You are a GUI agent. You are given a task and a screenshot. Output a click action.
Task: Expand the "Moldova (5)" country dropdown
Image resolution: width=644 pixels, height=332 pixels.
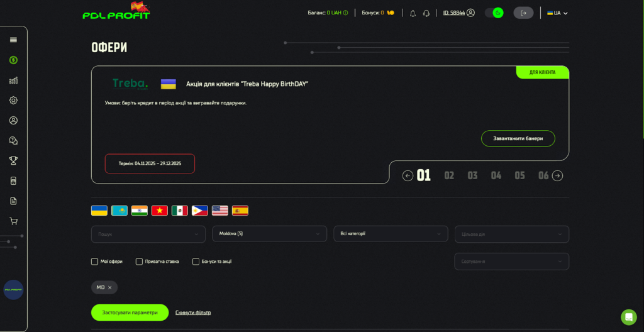click(x=269, y=234)
